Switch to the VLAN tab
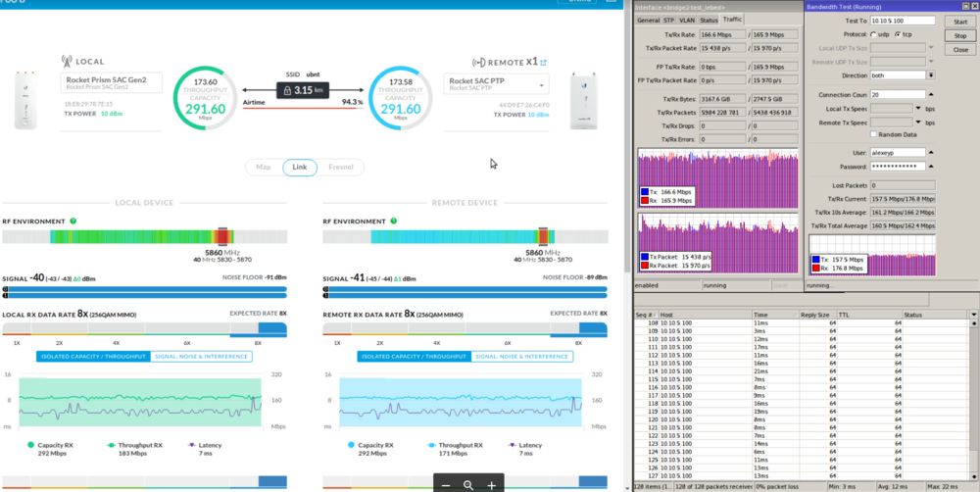Screen dimensions: 980x492 click(x=687, y=20)
